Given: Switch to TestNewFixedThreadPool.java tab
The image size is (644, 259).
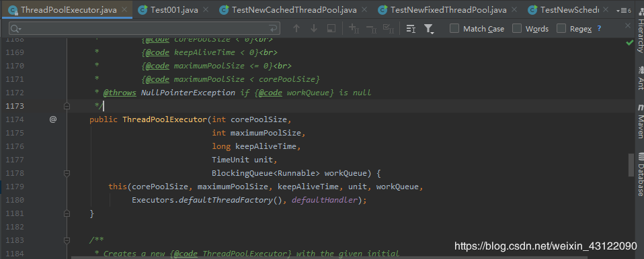Looking at the screenshot, I should click(x=443, y=10).
